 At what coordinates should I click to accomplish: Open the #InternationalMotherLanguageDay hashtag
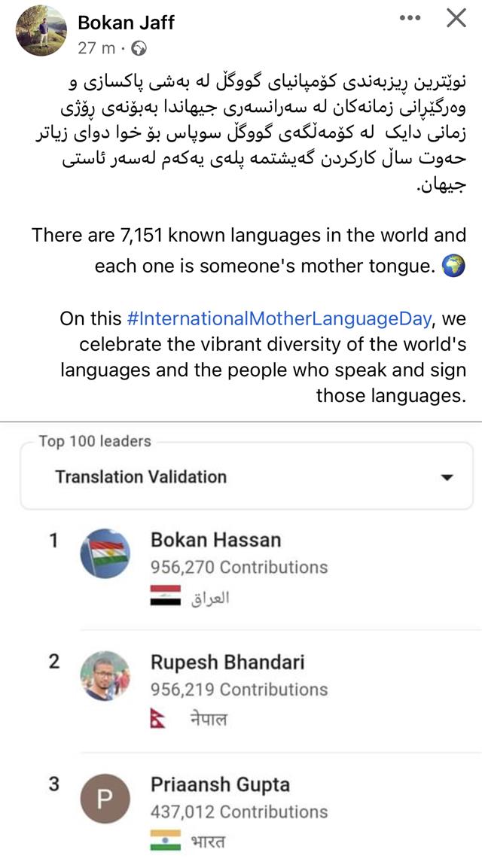coord(279,318)
